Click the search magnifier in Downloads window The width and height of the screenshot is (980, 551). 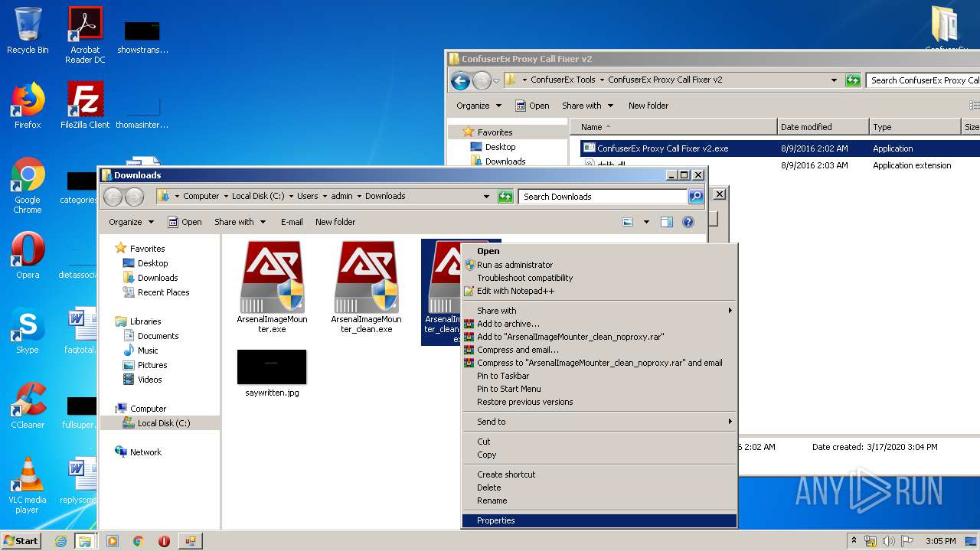coord(695,197)
